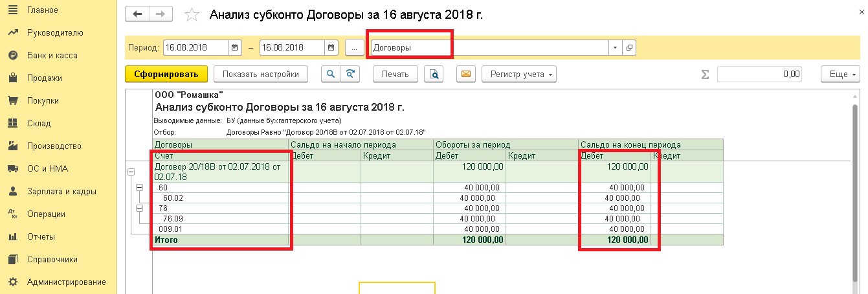The image size is (868, 294).
Task: Send report by email envelope icon
Action: click(465, 74)
